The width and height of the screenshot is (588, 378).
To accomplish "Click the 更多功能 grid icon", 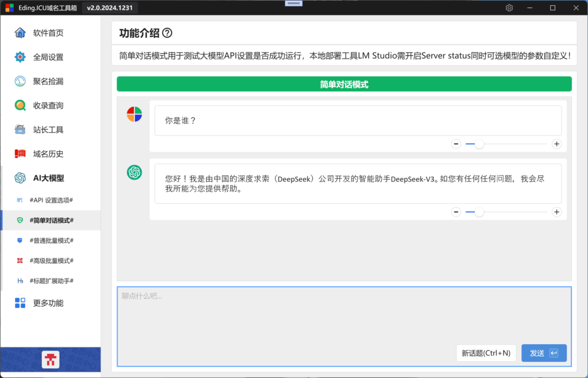I will pyautogui.click(x=20, y=303).
